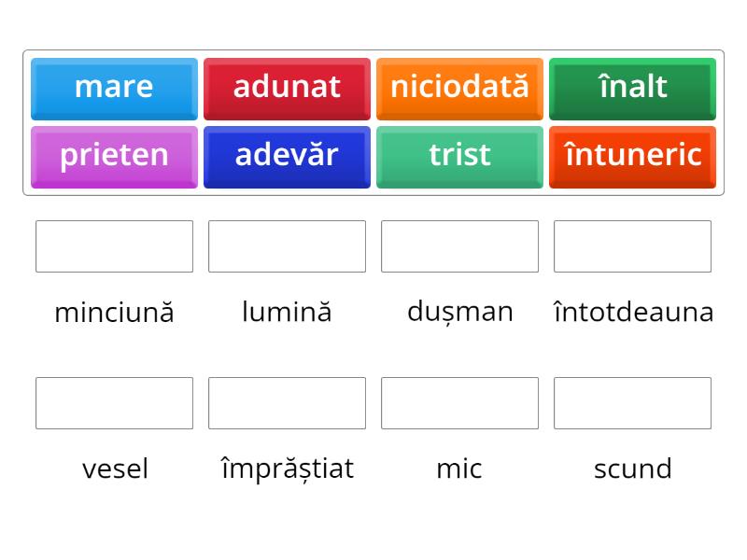This screenshot has height=560, width=747.
Task: Click the empty box above 'lumină'
Action: [x=287, y=246]
